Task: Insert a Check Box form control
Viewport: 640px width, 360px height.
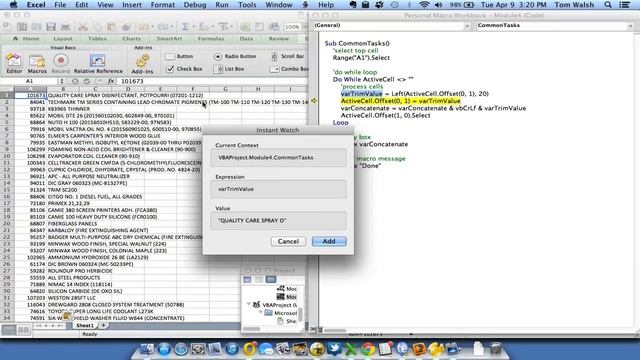Action: pos(184,69)
